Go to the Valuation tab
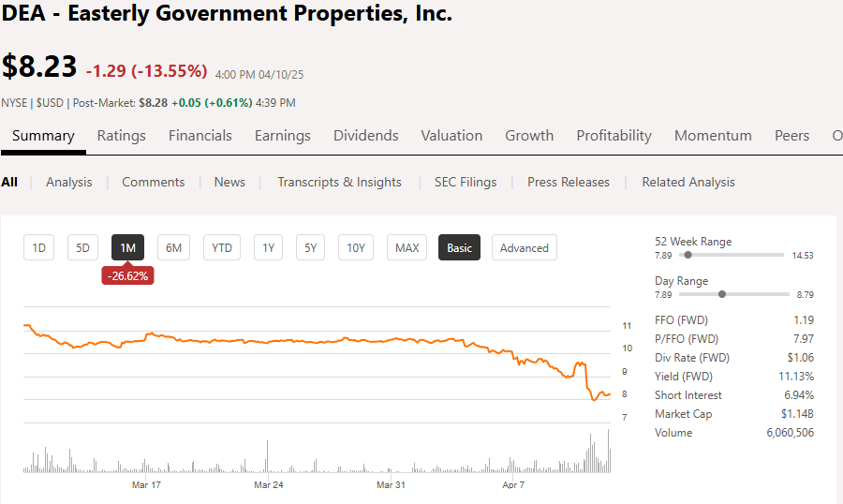 [x=451, y=136]
